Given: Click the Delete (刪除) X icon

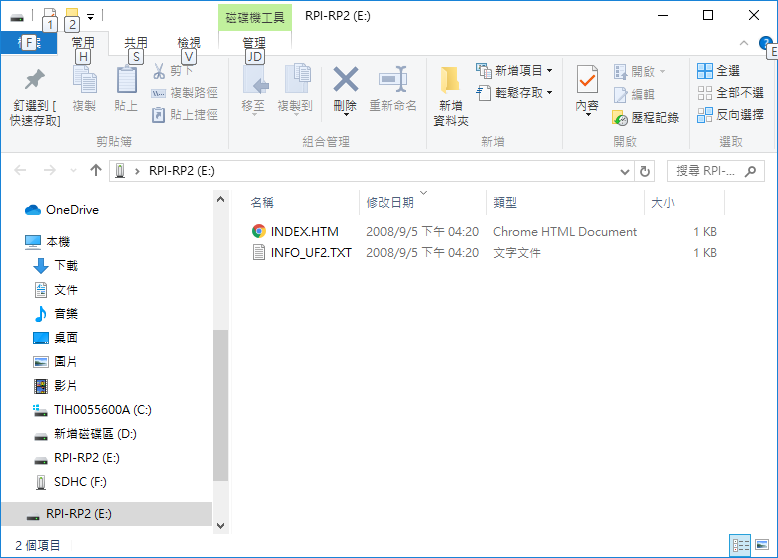Looking at the screenshot, I should point(345,79).
